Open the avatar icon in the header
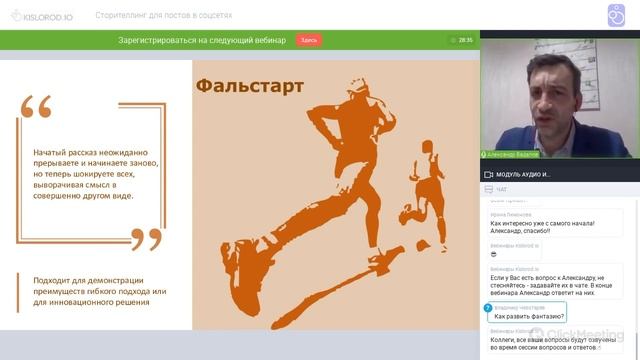Screen dimensions: 640x360 [616, 16]
